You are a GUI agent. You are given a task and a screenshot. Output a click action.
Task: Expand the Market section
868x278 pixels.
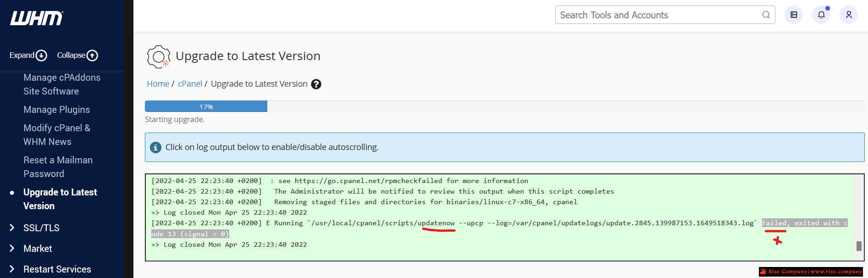(38, 249)
